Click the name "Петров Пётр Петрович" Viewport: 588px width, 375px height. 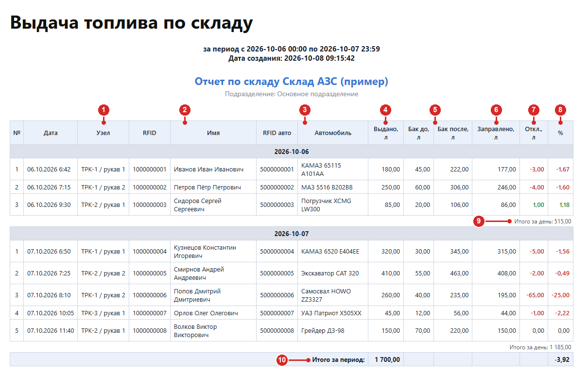(208, 187)
